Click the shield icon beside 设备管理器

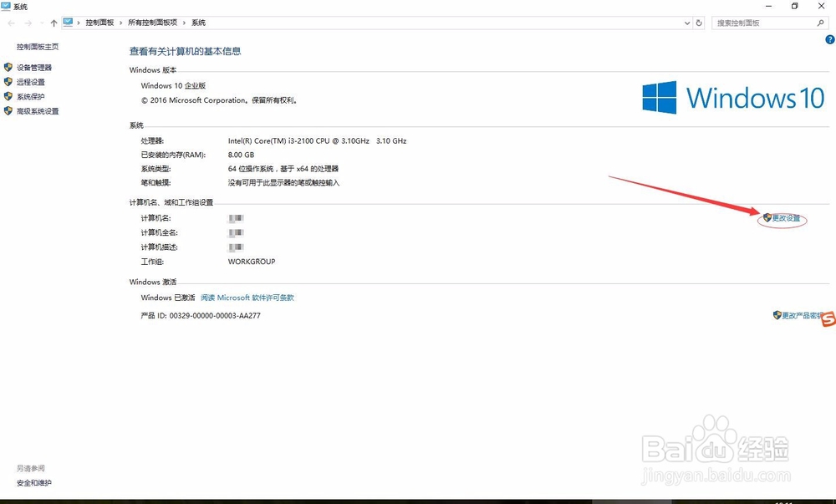8,67
